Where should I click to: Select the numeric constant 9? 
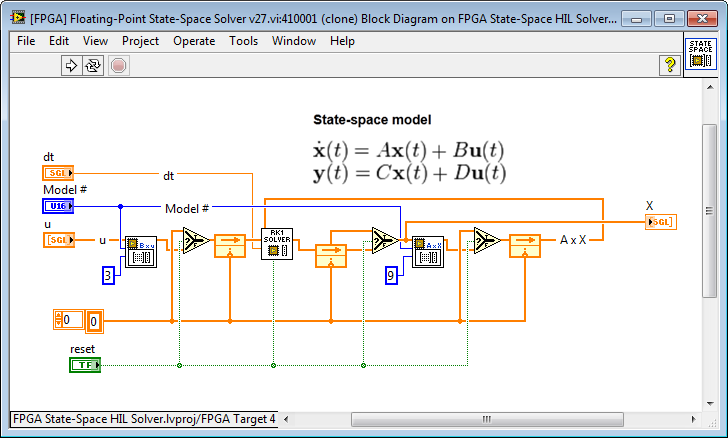point(391,275)
